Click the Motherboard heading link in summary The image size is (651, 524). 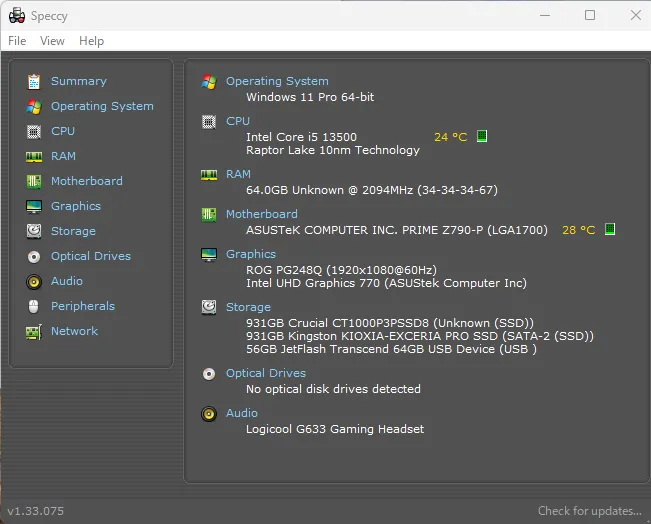tap(262, 214)
